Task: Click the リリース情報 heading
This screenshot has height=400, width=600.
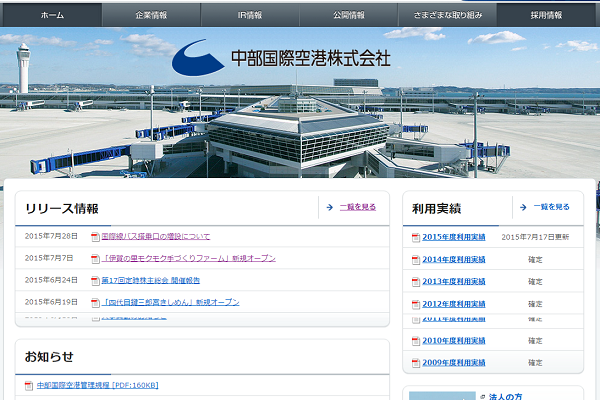Action: tap(62, 209)
